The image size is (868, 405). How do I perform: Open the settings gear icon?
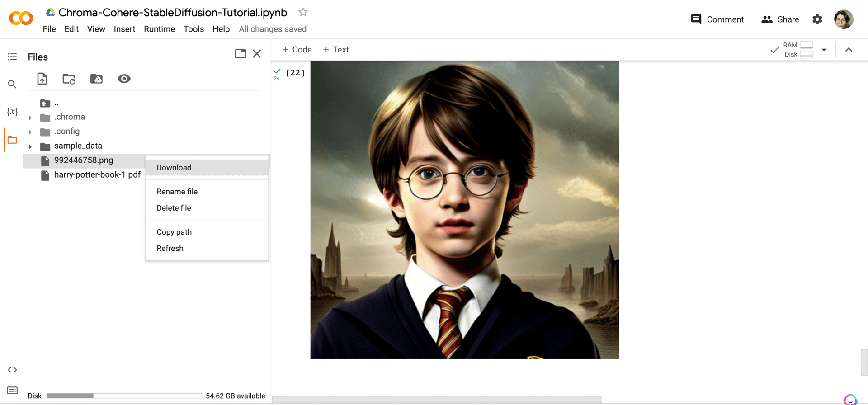(x=817, y=19)
